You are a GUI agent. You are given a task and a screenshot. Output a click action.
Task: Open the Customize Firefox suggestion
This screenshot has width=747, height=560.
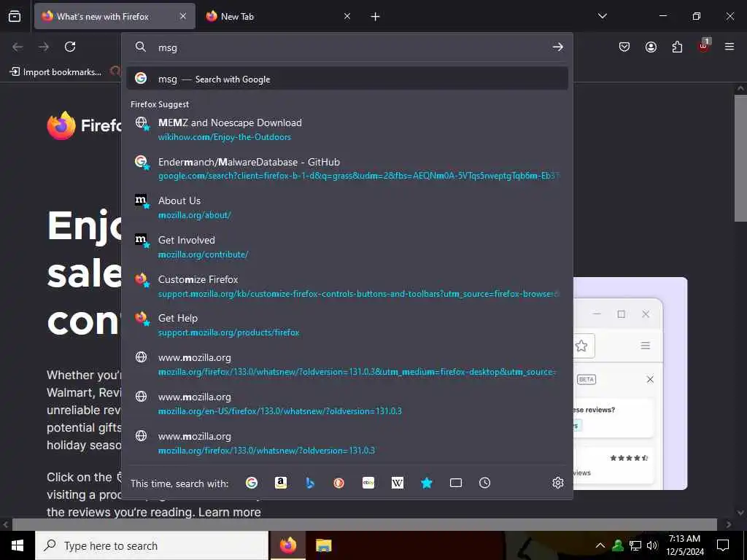tap(347, 286)
